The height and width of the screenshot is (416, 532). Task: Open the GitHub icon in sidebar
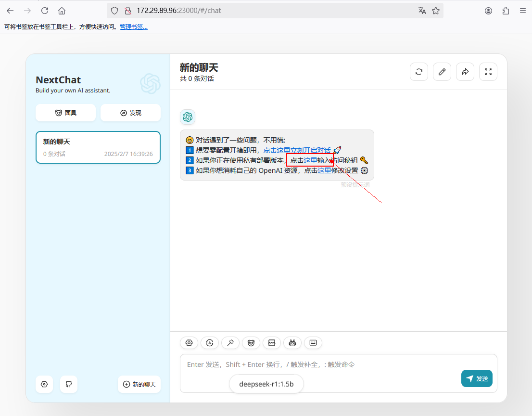coord(68,384)
